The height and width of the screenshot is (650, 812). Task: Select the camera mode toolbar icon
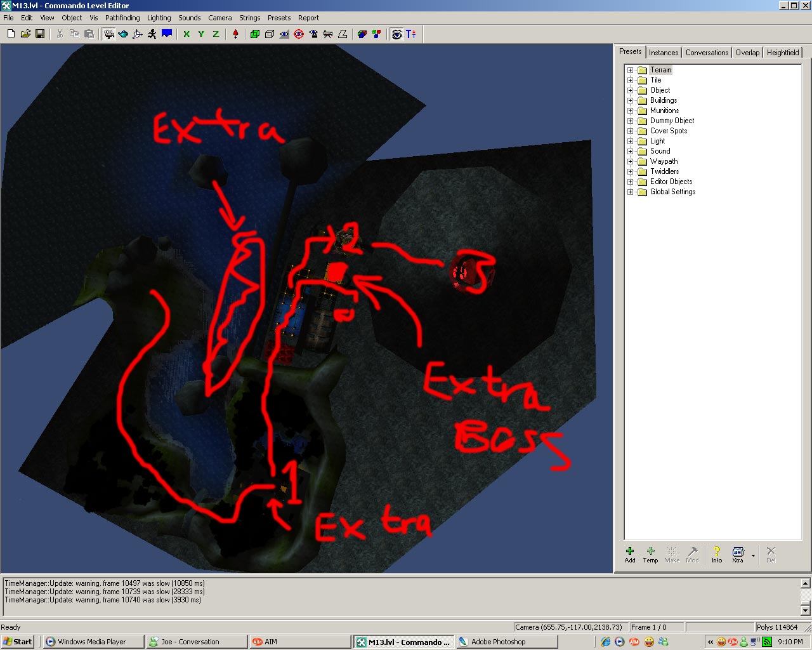pos(109,34)
